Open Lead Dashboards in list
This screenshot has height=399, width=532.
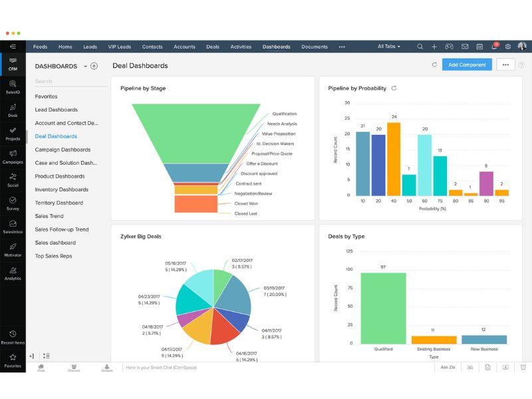point(57,110)
